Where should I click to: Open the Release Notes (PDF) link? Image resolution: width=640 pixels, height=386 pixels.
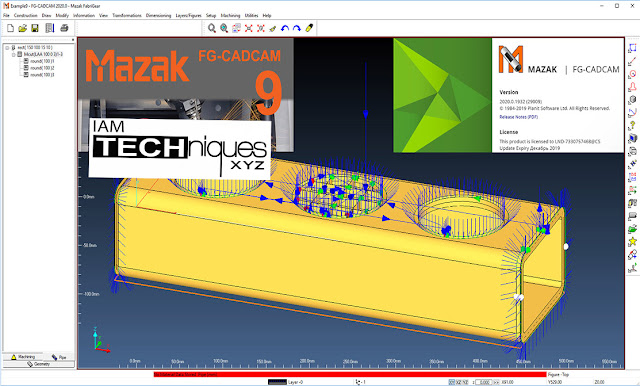(x=518, y=117)
